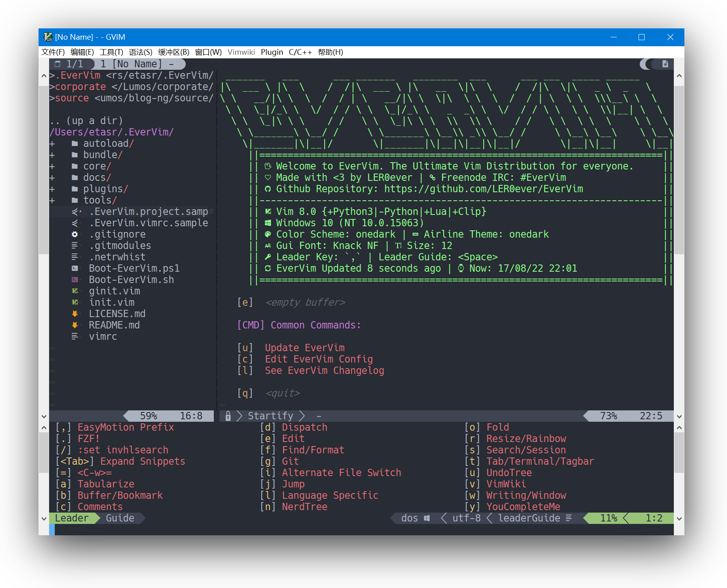The height and width of the screenshot is (588, 727).
Task: Click the lock icon in Startify statusline
Action: coord(228,416)
